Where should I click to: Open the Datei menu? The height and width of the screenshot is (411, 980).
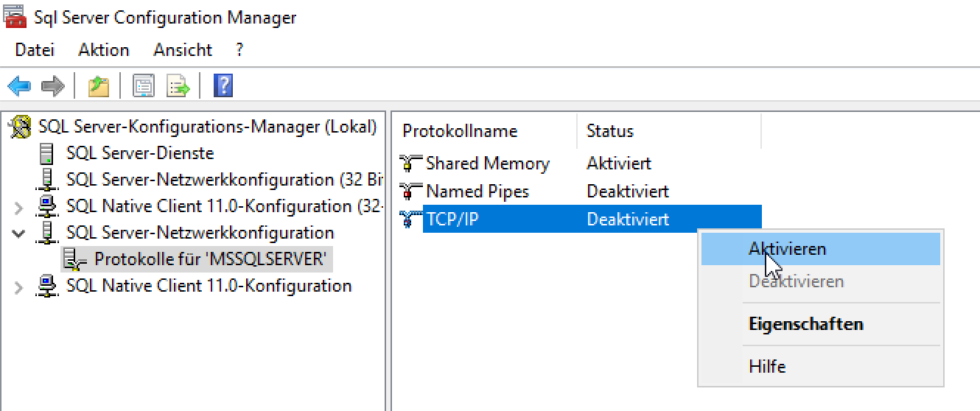[35, 50]
